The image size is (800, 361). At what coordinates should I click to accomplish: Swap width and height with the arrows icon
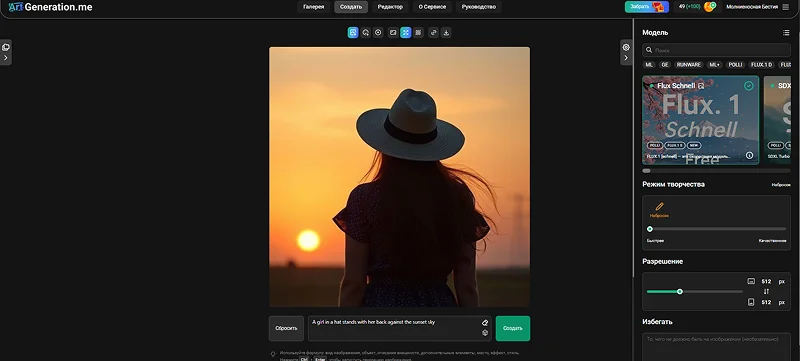[766, 292]
